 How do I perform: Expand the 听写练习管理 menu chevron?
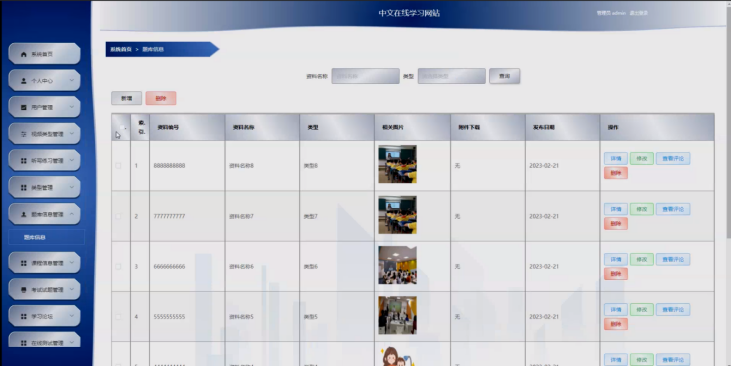72,160
